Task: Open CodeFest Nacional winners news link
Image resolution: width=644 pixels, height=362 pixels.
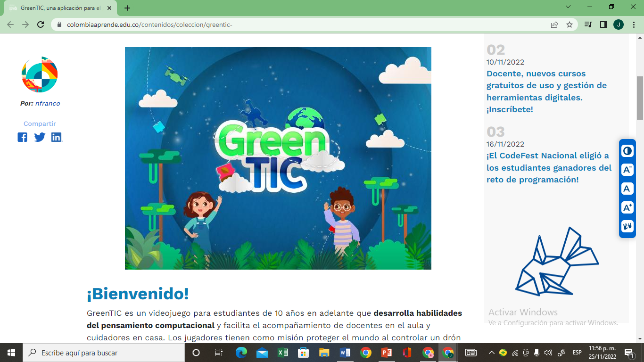Action: [549, 167]
